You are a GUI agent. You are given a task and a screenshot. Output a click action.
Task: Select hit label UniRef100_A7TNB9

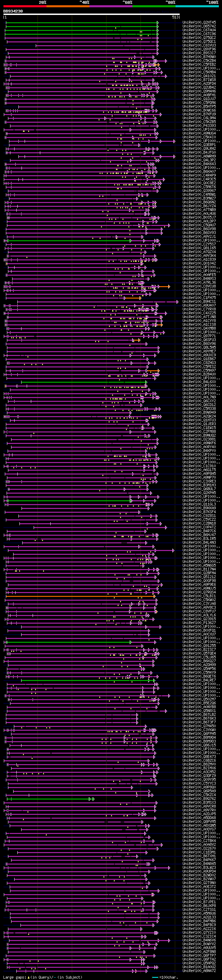pos(199,210)
